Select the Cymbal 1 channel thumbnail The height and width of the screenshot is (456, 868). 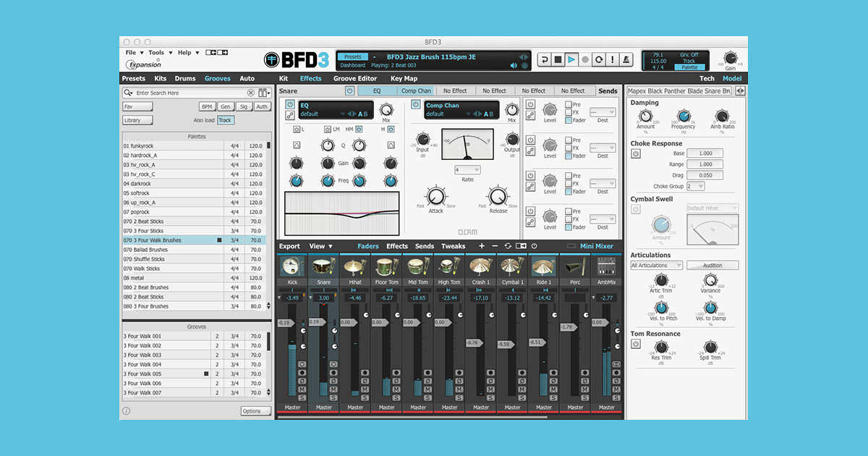(512, 267)
